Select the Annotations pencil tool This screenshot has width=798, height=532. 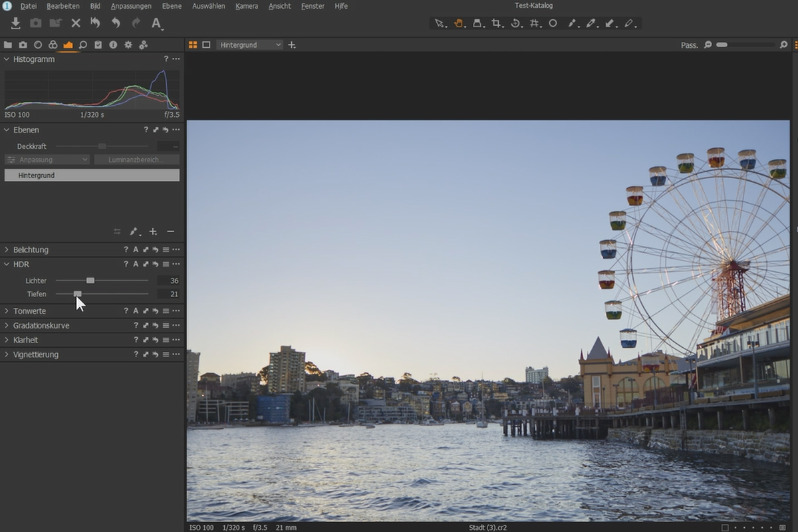(628, 23)
